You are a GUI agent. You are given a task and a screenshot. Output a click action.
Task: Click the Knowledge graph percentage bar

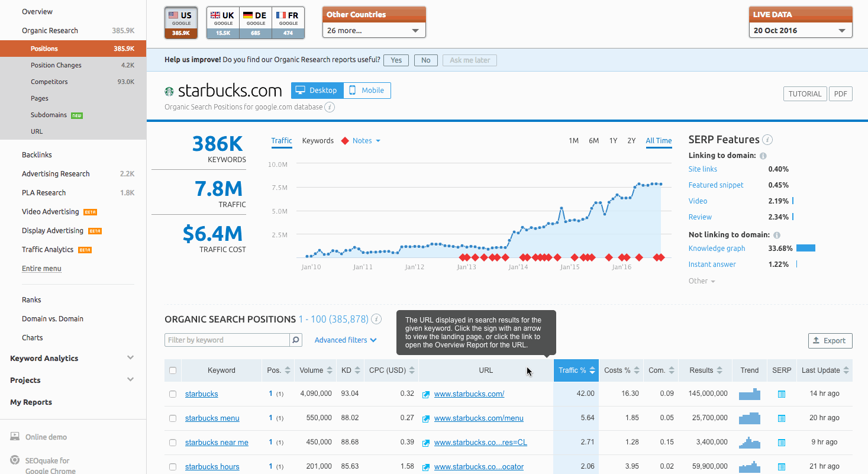[806, 249]
